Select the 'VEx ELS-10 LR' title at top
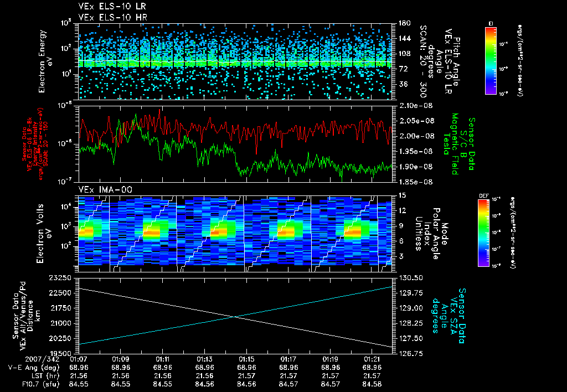 coord(112,7)
